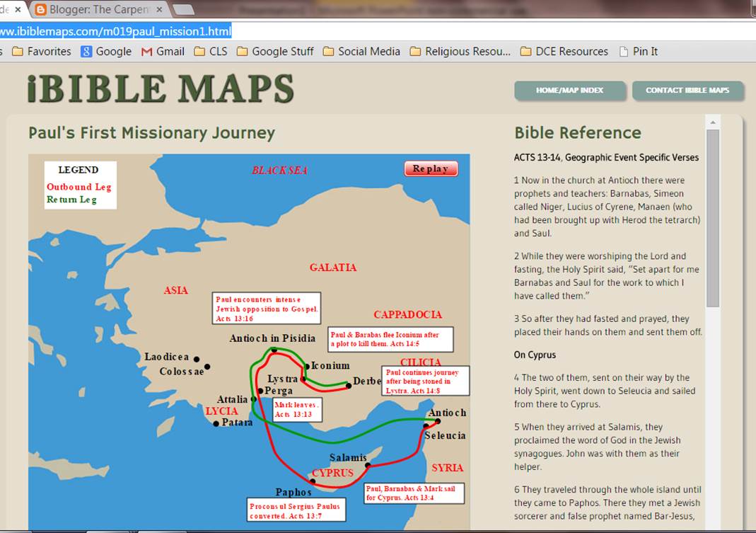
Task: Click the HOME/MAP INDEX button
Action: point(570,91)
